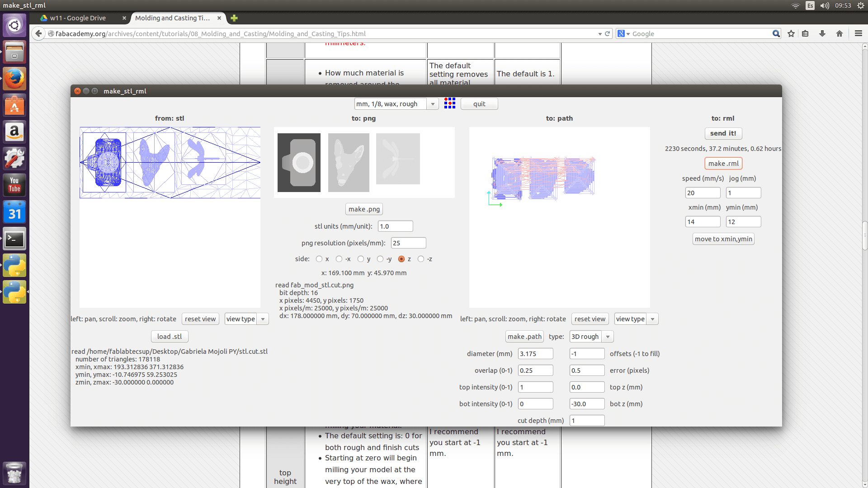Open the Trash in the dock
This screenshot has width=868, height=488.
[14, 473]
